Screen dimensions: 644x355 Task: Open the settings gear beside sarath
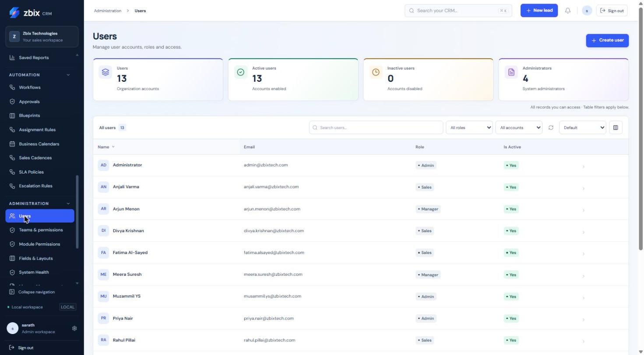click(74, 328)
